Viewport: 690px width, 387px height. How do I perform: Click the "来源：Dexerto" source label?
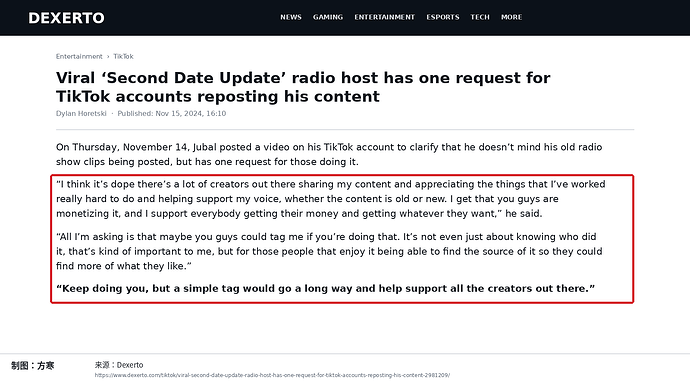[119, 365]
